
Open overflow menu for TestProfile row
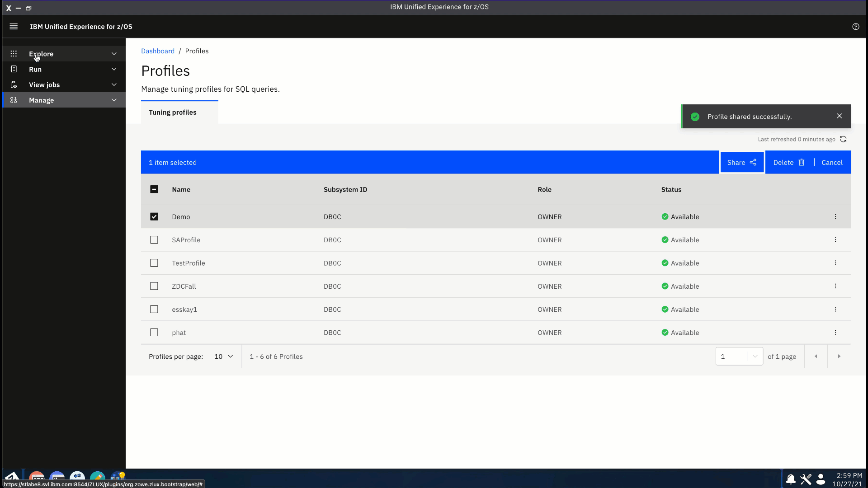point(835,263)
